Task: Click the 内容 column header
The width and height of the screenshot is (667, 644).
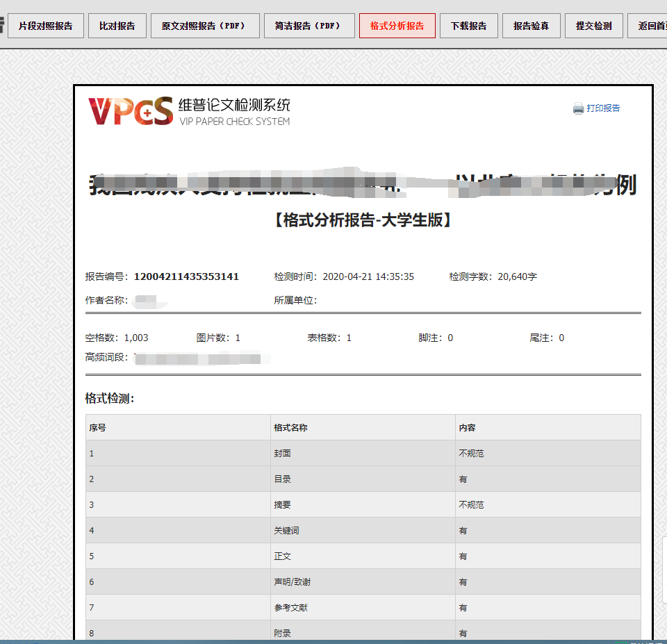Action: pos(467,428)
